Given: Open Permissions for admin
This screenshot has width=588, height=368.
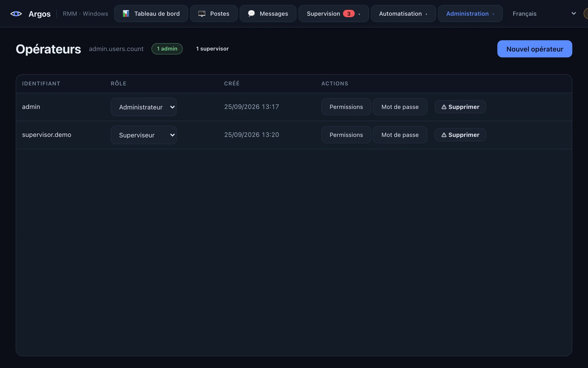Looking at the screenshot, I should point(346,107).
